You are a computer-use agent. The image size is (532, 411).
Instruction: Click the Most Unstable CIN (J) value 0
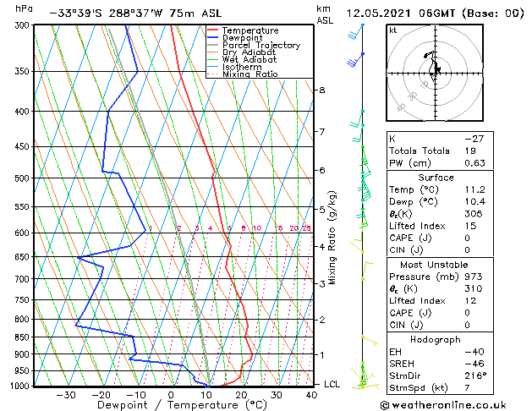pyautogui.click(x=467, y=326)
